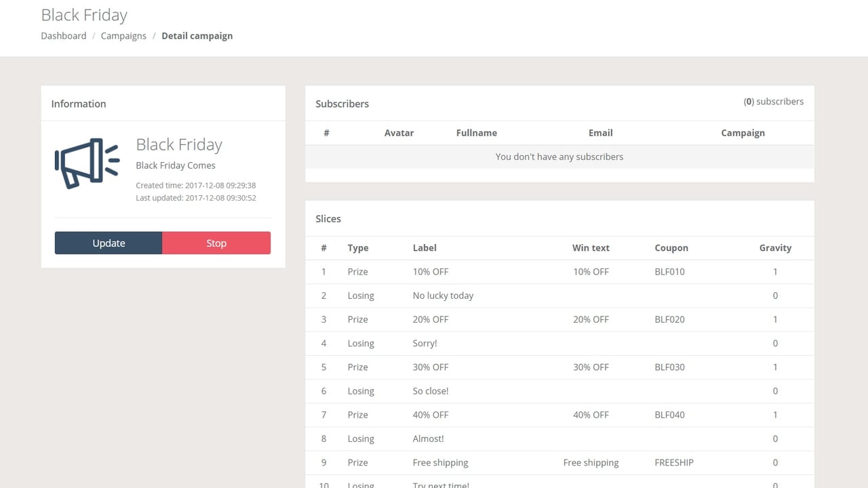Click the 10% OFF win text cell

(591, 272)
